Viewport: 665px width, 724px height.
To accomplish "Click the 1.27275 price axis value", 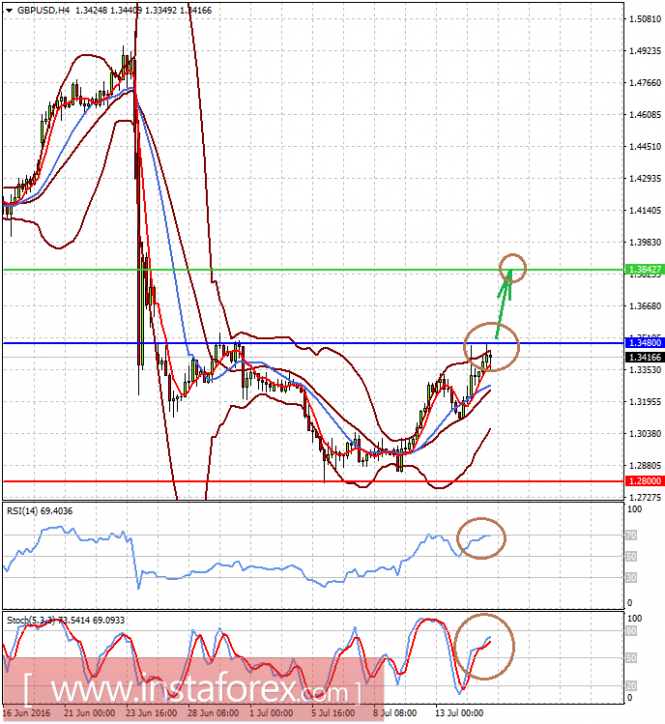I will point(645,497).
